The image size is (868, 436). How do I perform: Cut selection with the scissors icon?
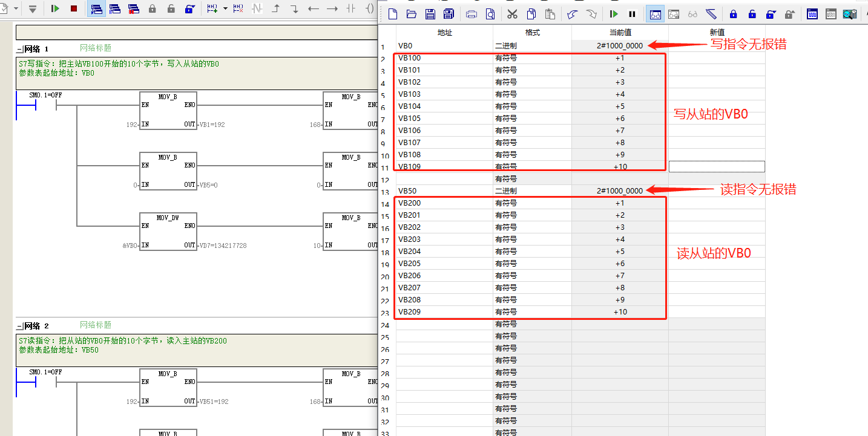[x=512, y=14]
